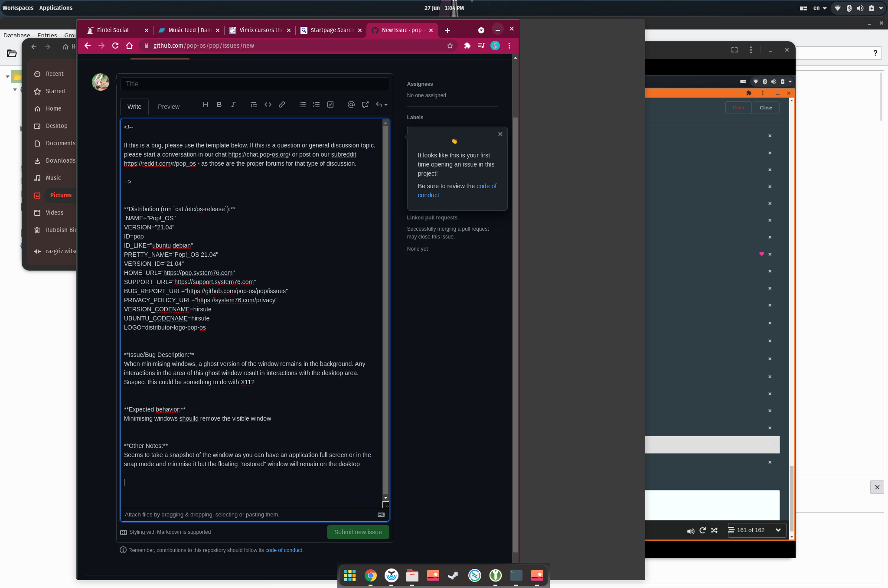Open the Chrome three-dot menu

(509, 46)
